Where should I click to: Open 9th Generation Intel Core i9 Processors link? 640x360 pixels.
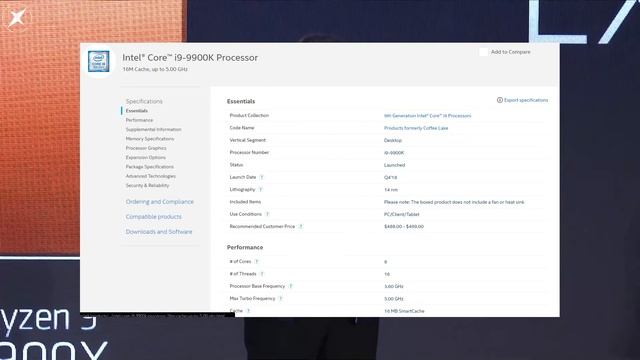pyautogui.click(x=427, y=116)
